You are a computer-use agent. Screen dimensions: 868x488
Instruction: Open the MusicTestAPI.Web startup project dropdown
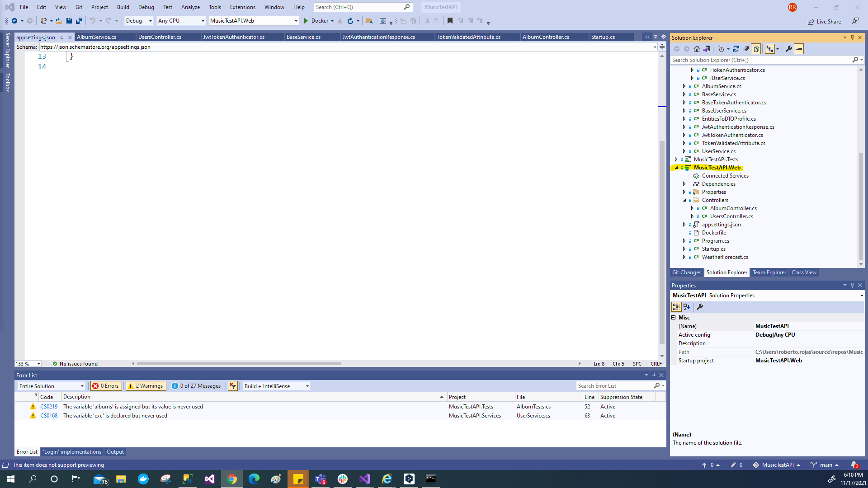254,21
